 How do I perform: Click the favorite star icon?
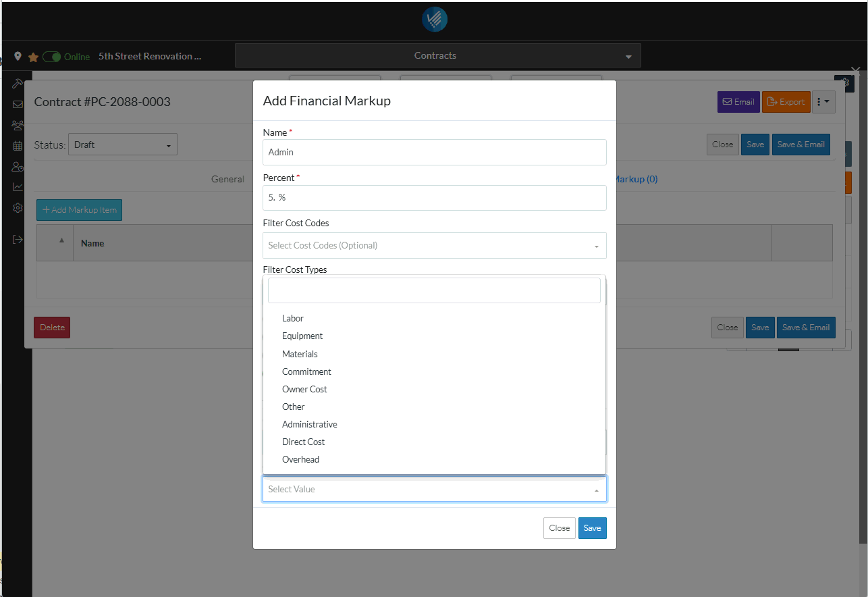33,57
